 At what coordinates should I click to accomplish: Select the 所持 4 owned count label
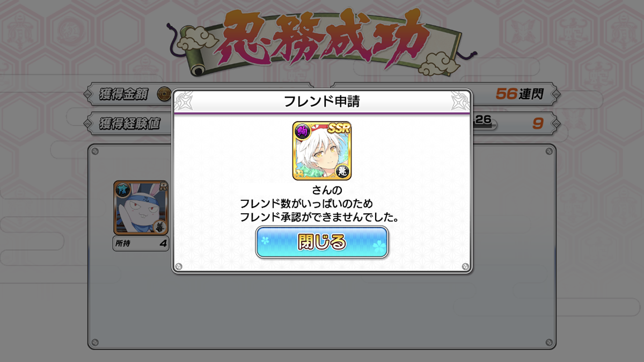pos(141,243)
